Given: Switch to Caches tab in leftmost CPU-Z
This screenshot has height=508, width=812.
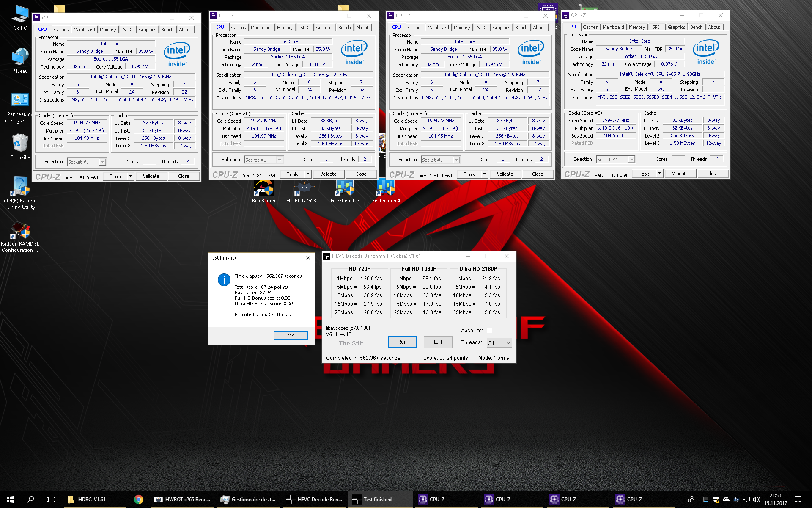Looking at the screenshot, I should point(61,30).
